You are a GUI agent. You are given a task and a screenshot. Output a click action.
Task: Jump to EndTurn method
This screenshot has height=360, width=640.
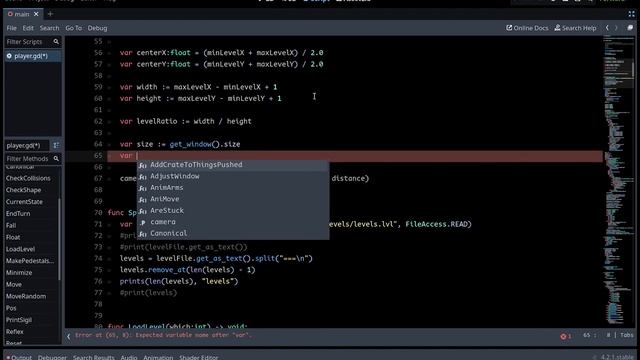pyautogui.click(x=18, y=214)
